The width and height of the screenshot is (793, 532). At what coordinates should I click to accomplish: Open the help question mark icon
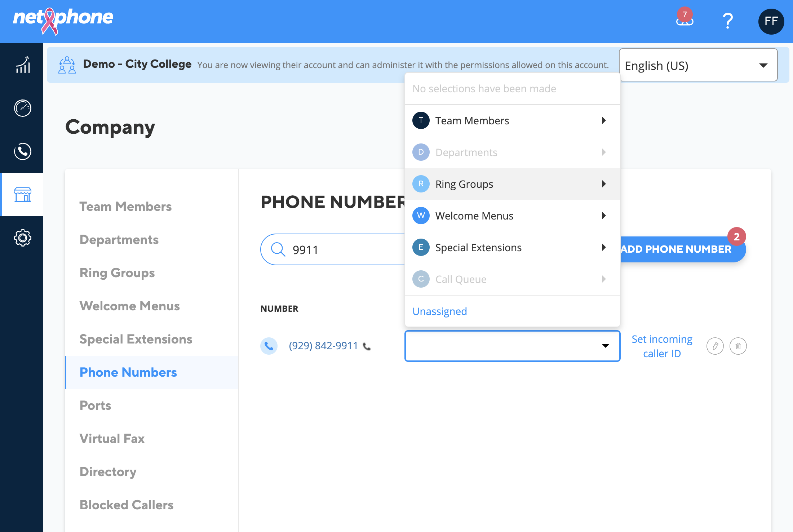click(728, 21)
